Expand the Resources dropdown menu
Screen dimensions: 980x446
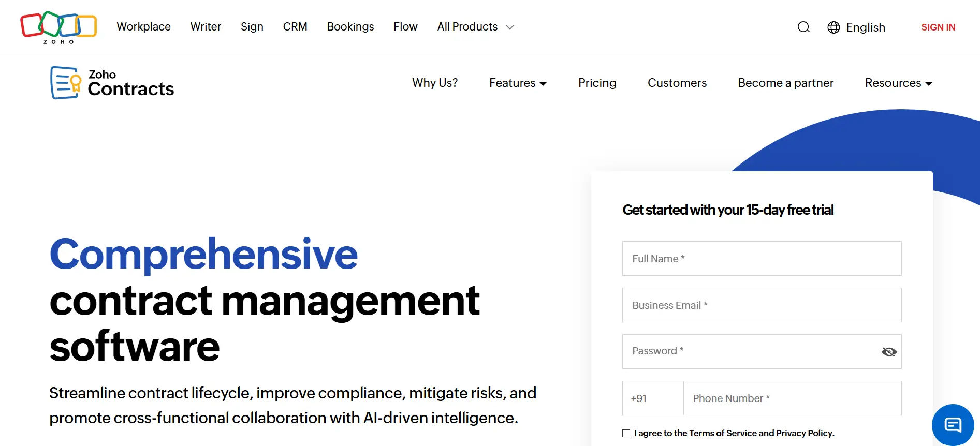(x=898, y=83)
